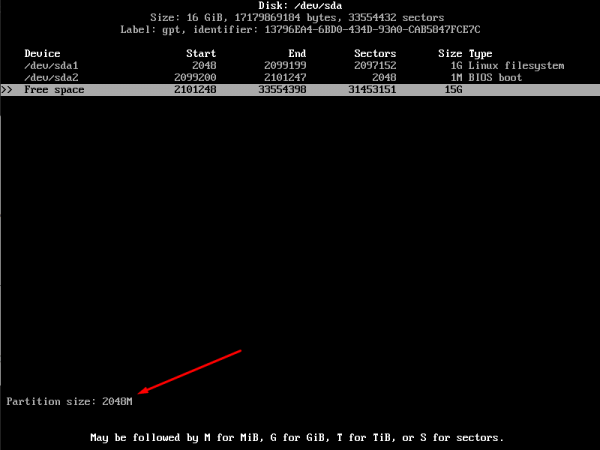Click the sectors value 2097152

click(x=375, y=65)
